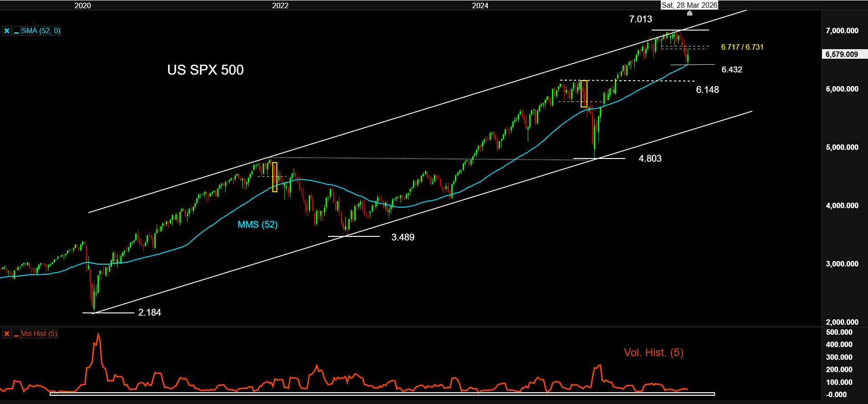Click the 5,000.000 price axis label

pyautogui.click(x=842, y=147)
